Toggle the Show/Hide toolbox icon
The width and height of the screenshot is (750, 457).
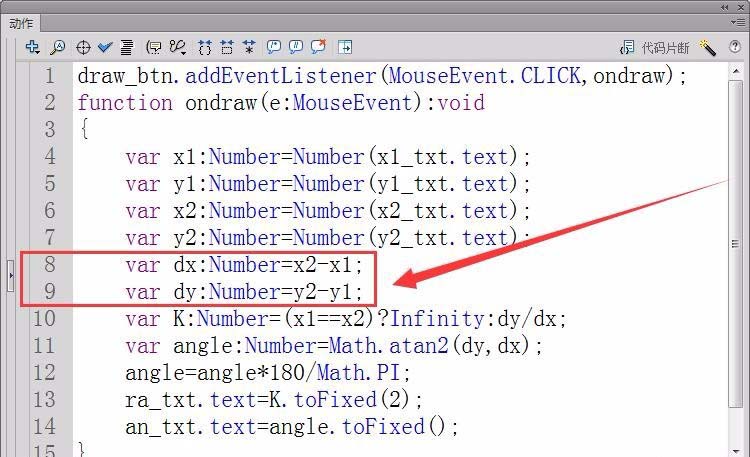(345, 47)
